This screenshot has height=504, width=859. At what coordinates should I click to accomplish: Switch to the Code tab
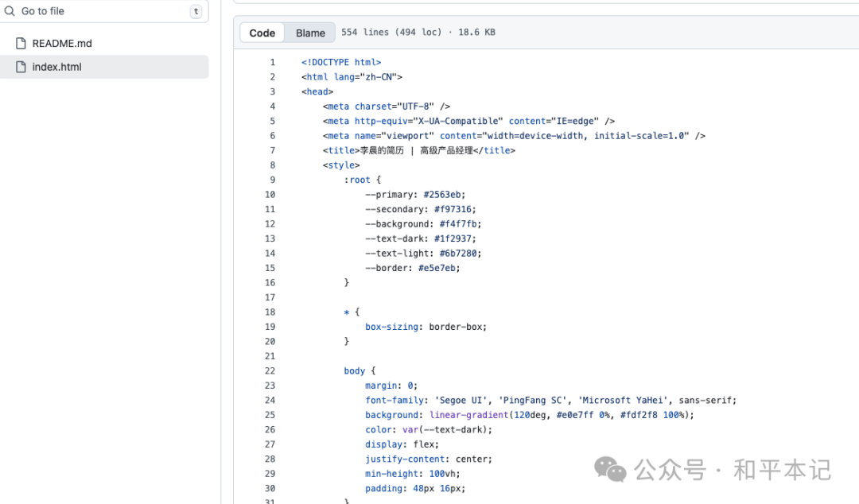point(262,33)
